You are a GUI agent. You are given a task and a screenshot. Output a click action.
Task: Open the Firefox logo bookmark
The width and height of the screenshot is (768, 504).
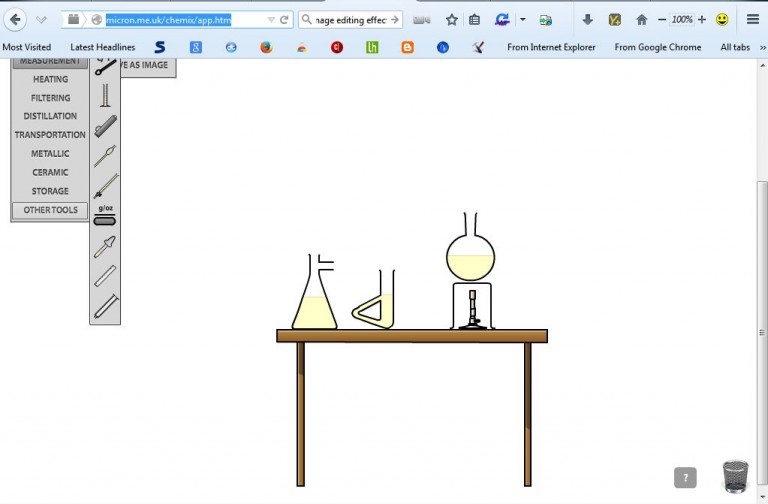coord(266,47)
